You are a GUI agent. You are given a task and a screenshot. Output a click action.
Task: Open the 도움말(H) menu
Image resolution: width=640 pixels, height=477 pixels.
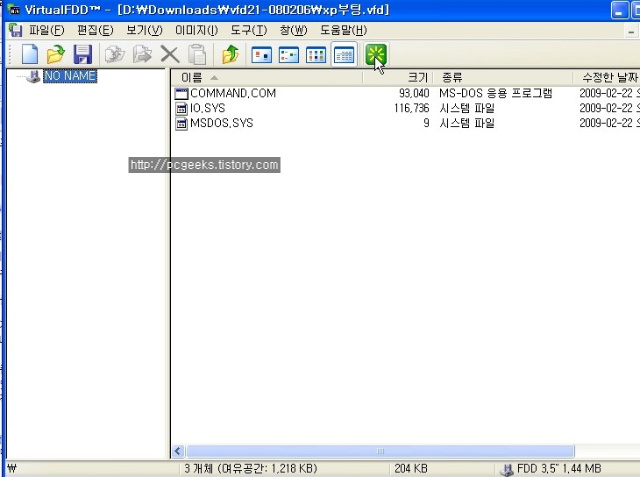(x=343, y=30)
